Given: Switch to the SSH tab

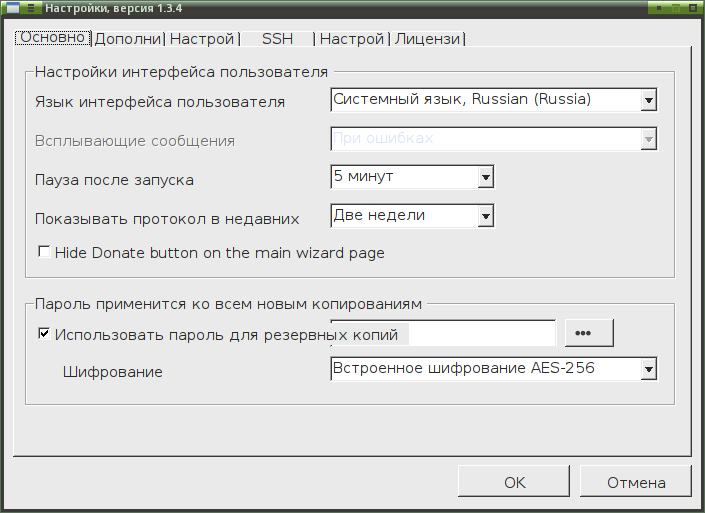Looking at the screenshot, I should pyautogui.click(x=277, y=39).
